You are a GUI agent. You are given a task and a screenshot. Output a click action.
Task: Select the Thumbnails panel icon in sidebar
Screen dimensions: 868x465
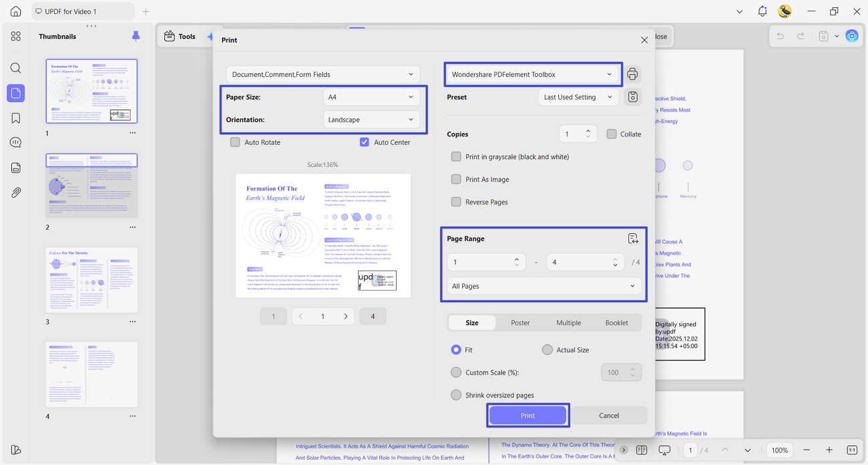click(x=15, y=93)
